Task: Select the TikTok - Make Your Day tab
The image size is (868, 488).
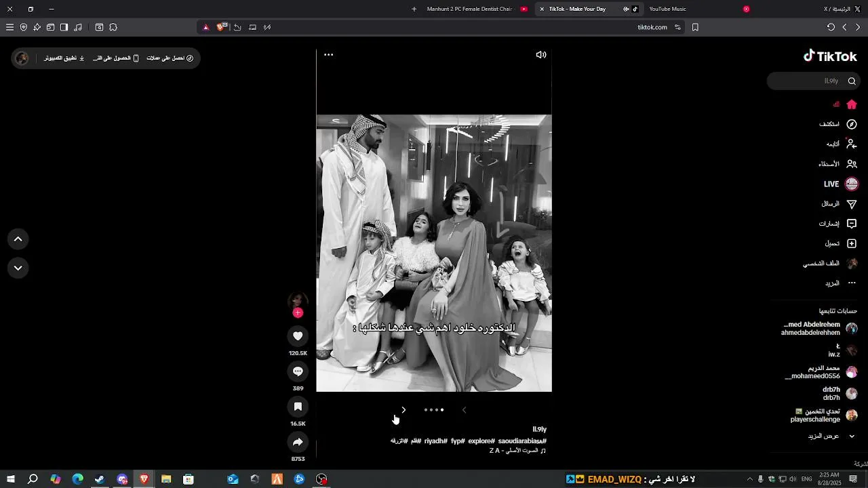Action: 588,9
